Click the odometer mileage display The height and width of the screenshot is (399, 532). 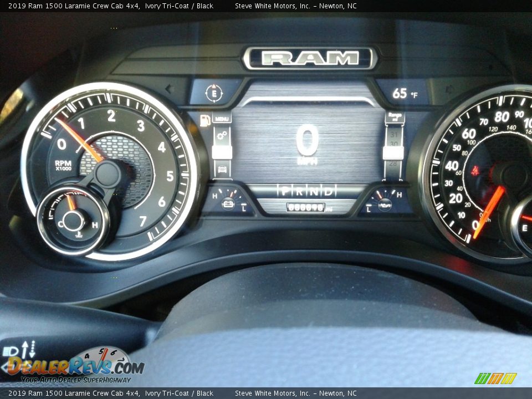305,207
